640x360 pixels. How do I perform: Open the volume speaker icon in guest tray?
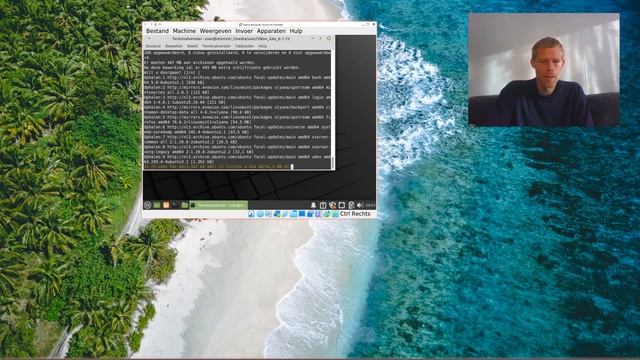pyautogui.click(x=359, y=205)
